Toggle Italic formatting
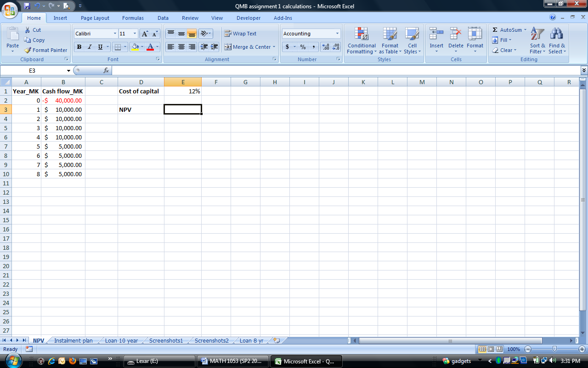Viewport: 588px width, 368px height. click(90, 47)
